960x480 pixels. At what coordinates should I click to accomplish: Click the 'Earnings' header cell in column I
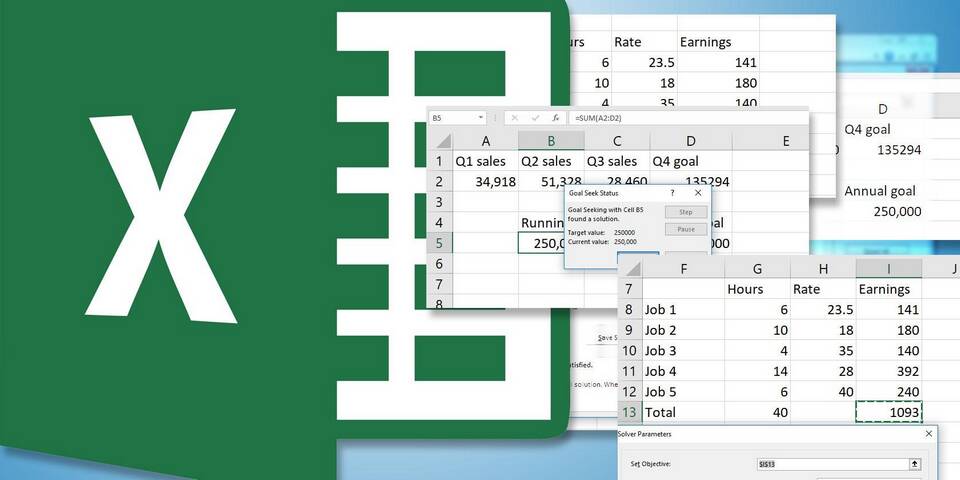(888, 289)
